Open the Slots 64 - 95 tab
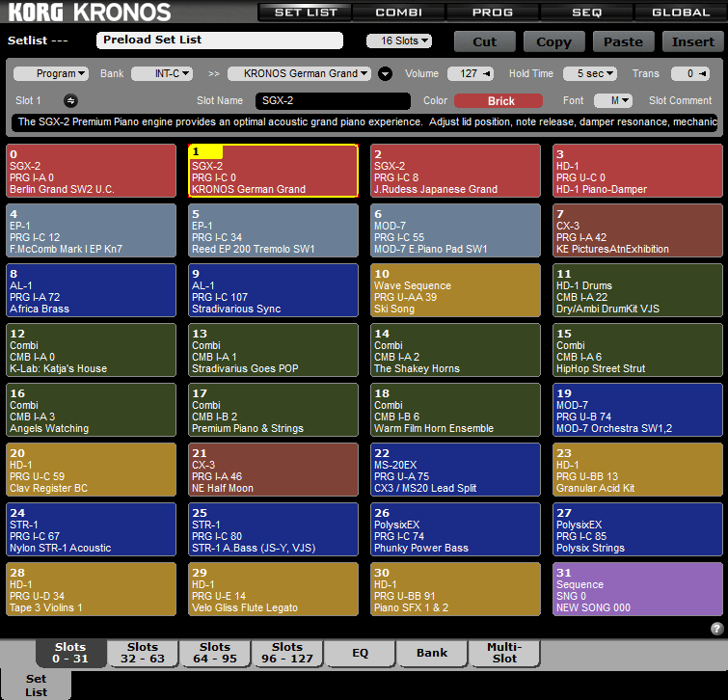The image size is (728, 700). 215,653
